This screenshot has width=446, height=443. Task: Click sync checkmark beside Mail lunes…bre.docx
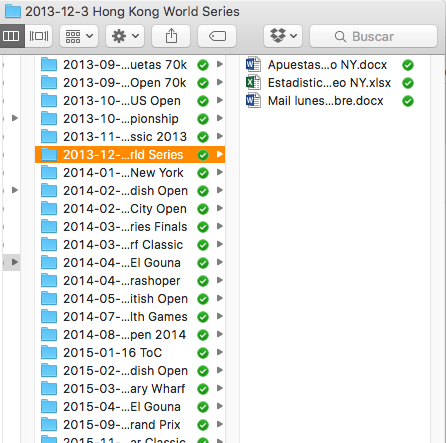(x=408, y=101)
